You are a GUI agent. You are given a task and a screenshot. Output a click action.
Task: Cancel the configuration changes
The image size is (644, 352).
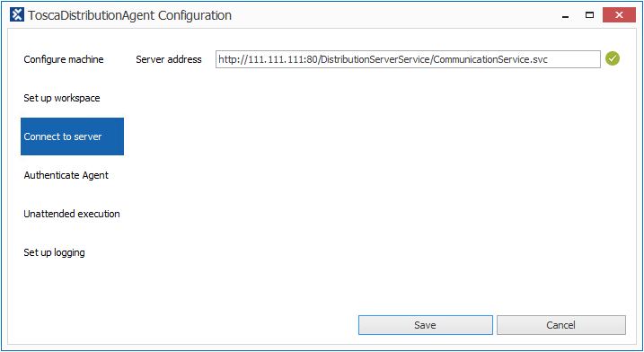pyautogui.click(x=561, y=325)
